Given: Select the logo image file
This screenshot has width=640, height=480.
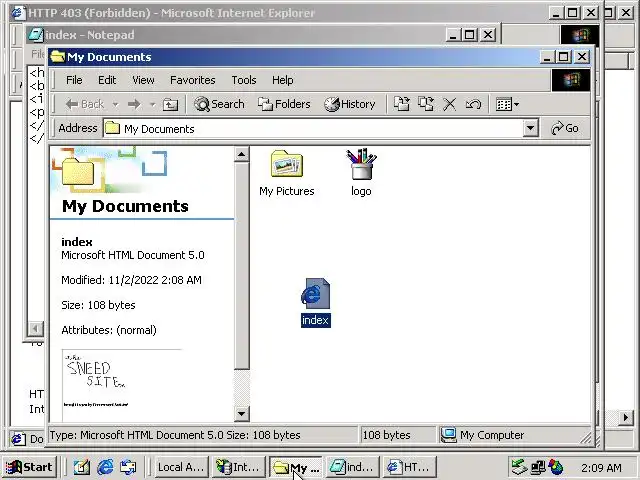Looking at the screenshot, I should 361,173.
